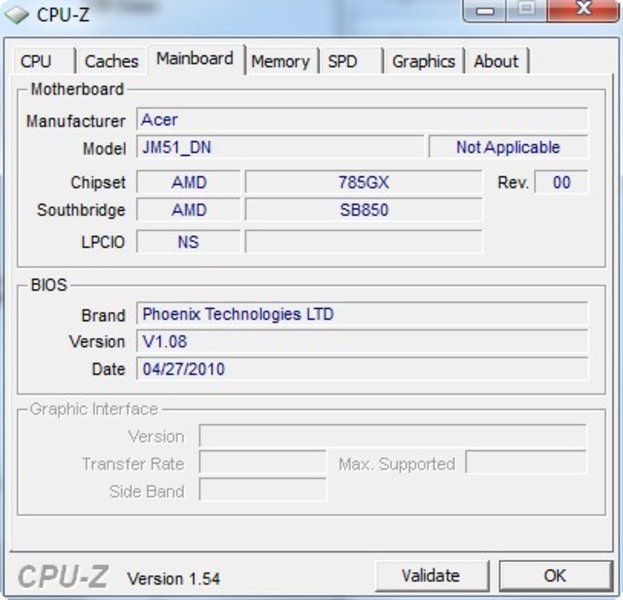
Task: Click the Graphic Interface Version field
Action: pos(393,436)
